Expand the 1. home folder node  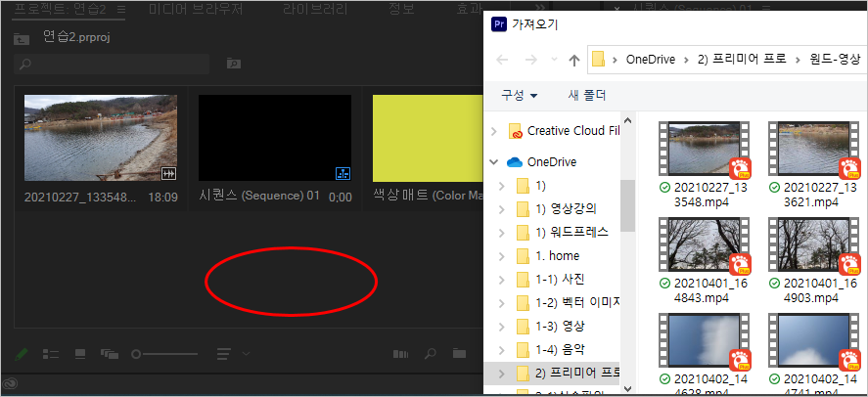(501, 256)
